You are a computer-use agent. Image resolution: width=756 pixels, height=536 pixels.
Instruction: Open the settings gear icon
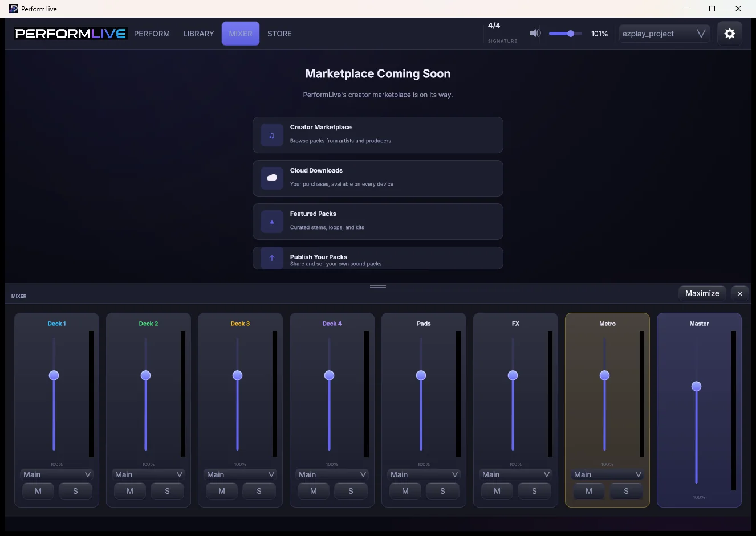[730, 34]
